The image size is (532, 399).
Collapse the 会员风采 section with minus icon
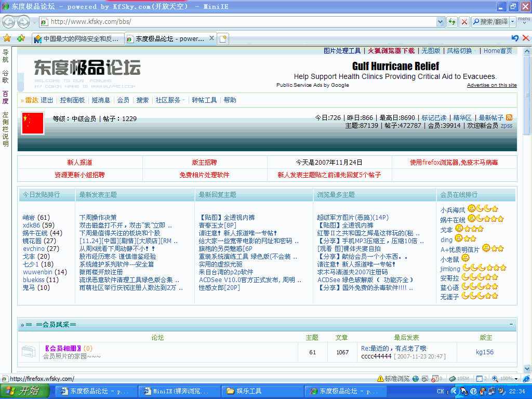[x=511, y=324]
